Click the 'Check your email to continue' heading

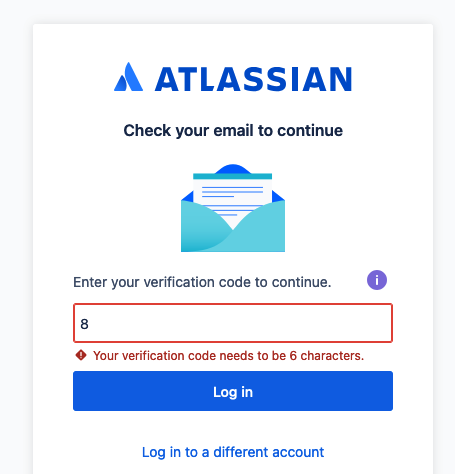pyautogui.click(x=233, y=130)
